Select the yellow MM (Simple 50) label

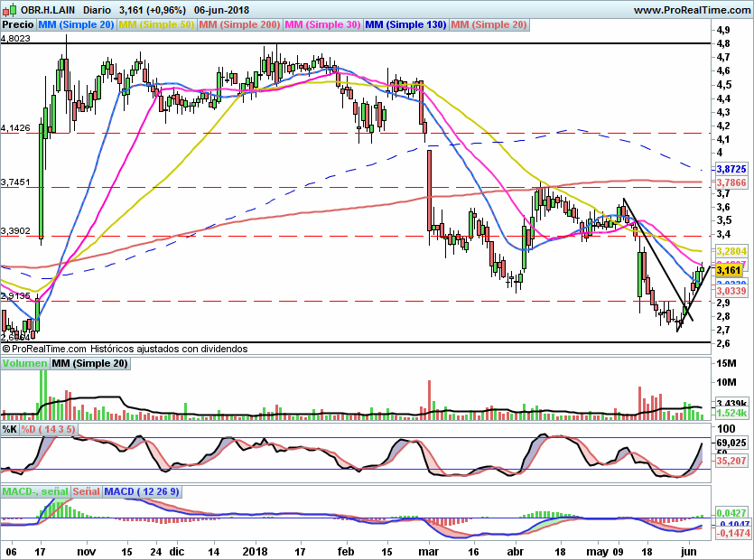(x=156, y=24)
